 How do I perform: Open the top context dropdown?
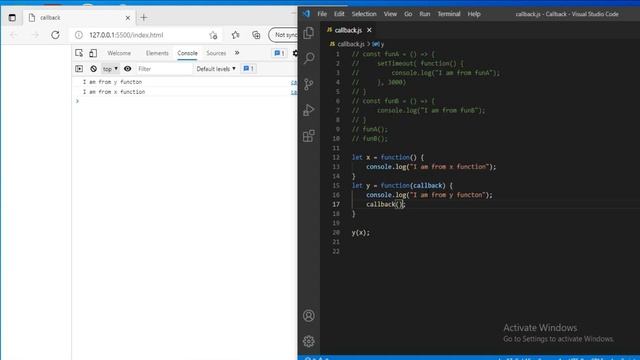point(110,69)
